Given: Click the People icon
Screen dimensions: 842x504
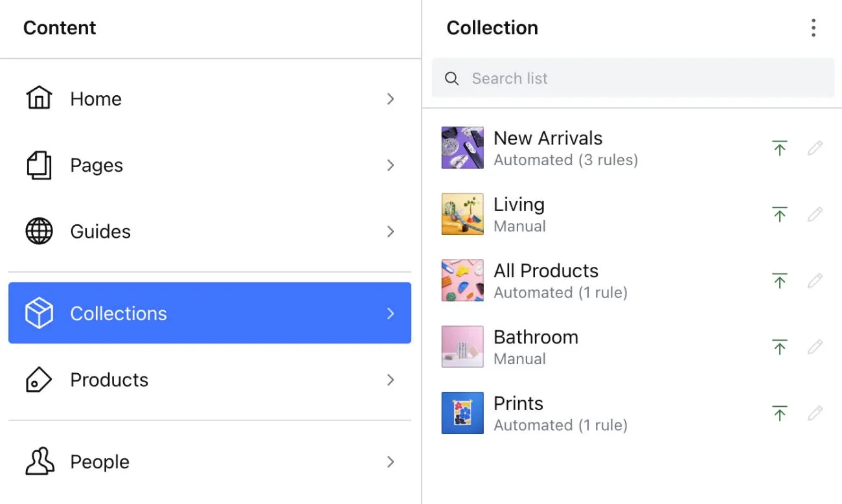Looking at the screenshot, I should click(x=39, y=462).
